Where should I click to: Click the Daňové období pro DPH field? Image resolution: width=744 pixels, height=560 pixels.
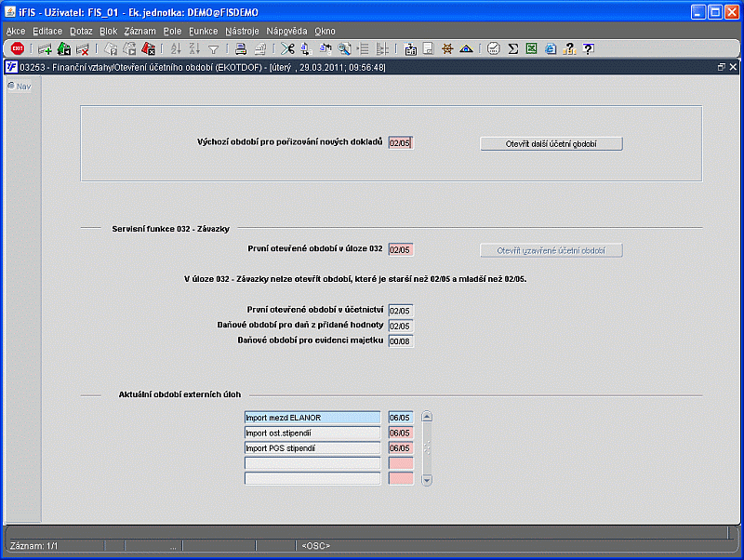pos(401,326)
